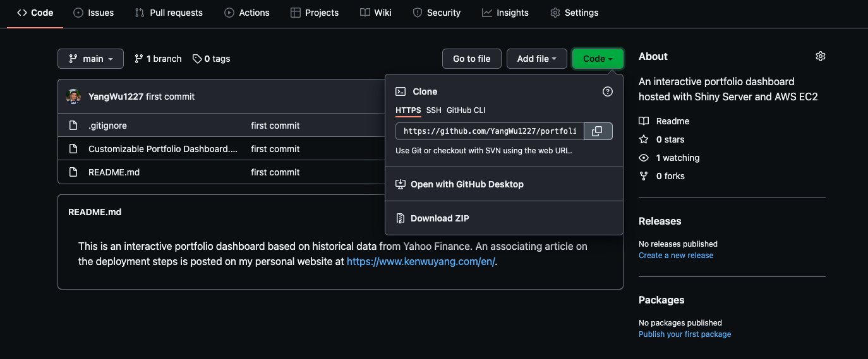View the 1 branch link
Screen dimensions: 868x359
[158, 59]
